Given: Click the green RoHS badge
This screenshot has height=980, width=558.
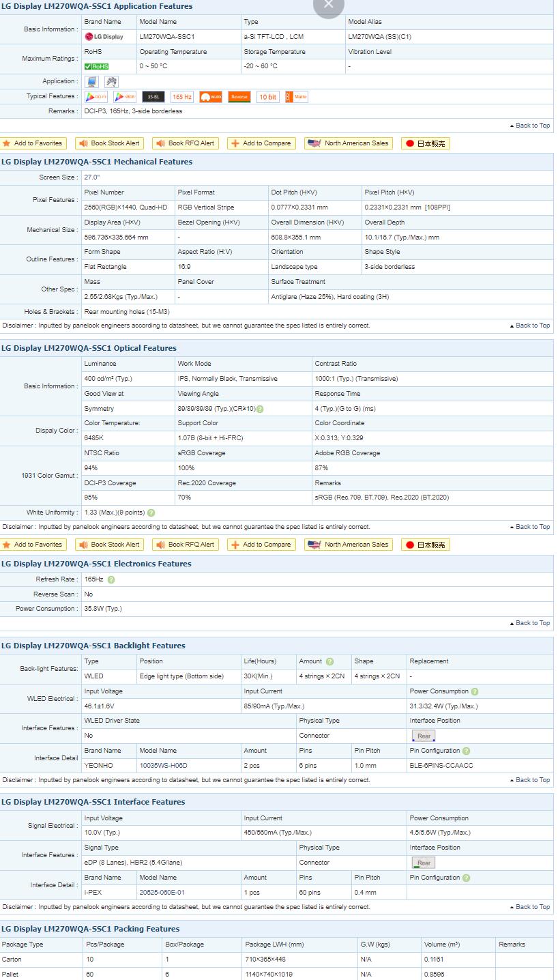Looking at the screenshot, I should [96, 66].
